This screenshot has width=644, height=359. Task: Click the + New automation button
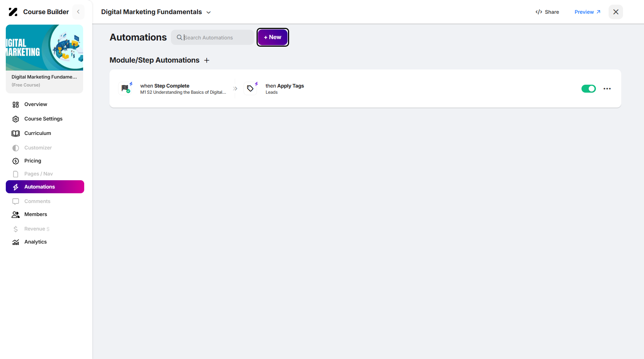(272, 37)
